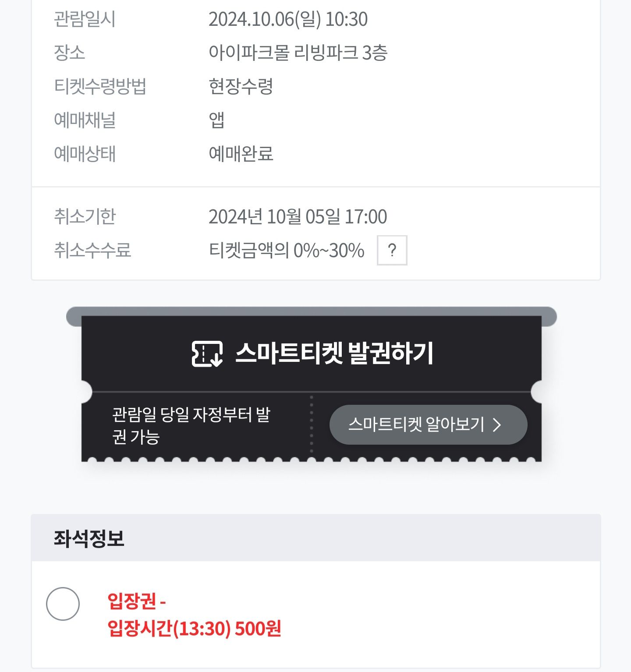Image resolution: width=631 pixels, height=672 pixels.
Task: Click the 취소수수료 label
Action: (92, 250)
